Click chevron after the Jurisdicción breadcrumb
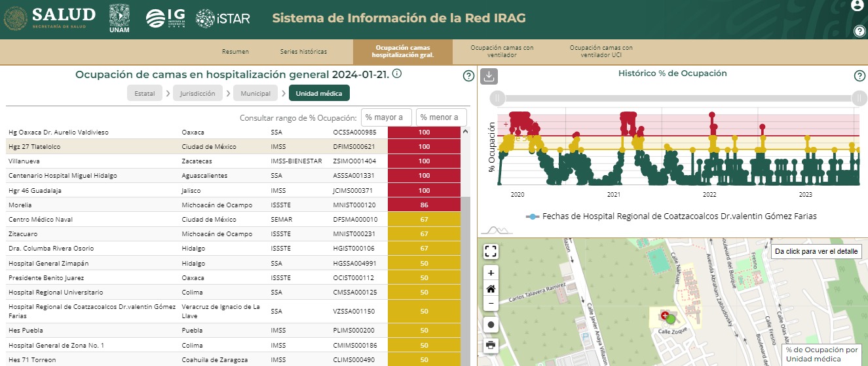Viewport: 868px width, 366px height. tap(227, 94)
